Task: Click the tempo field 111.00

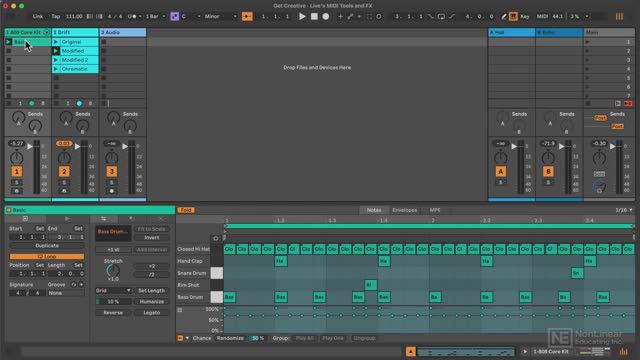Action: (x=74, y=16)
